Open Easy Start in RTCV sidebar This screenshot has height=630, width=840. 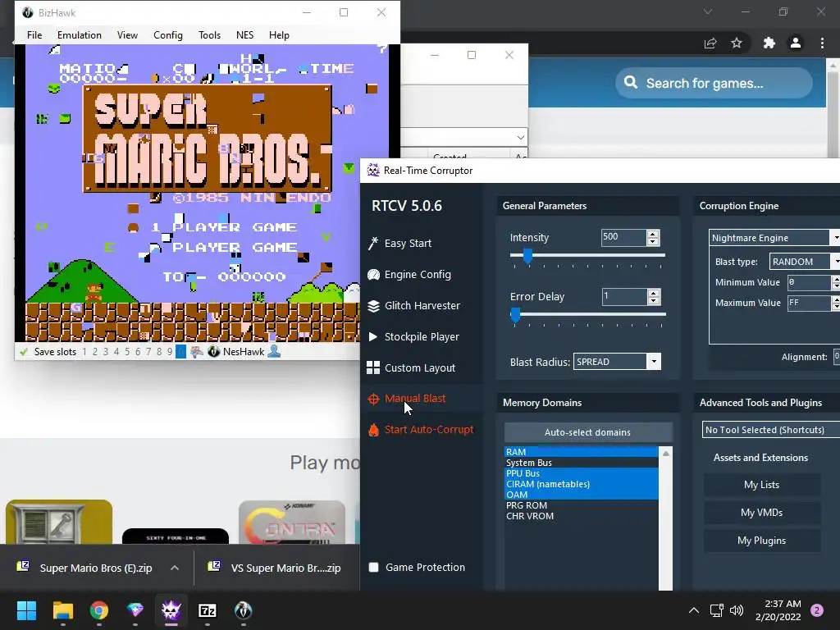click(x=400, y=243)
